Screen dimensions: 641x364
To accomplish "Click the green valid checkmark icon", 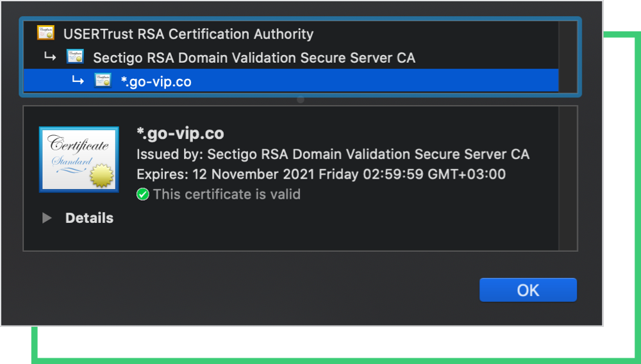I will [x=143, y=194].
